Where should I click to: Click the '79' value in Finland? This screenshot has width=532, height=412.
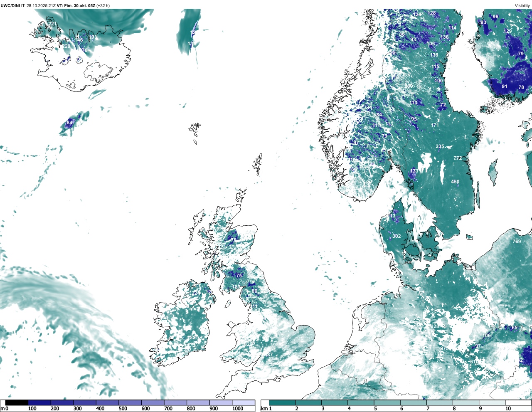521,54
